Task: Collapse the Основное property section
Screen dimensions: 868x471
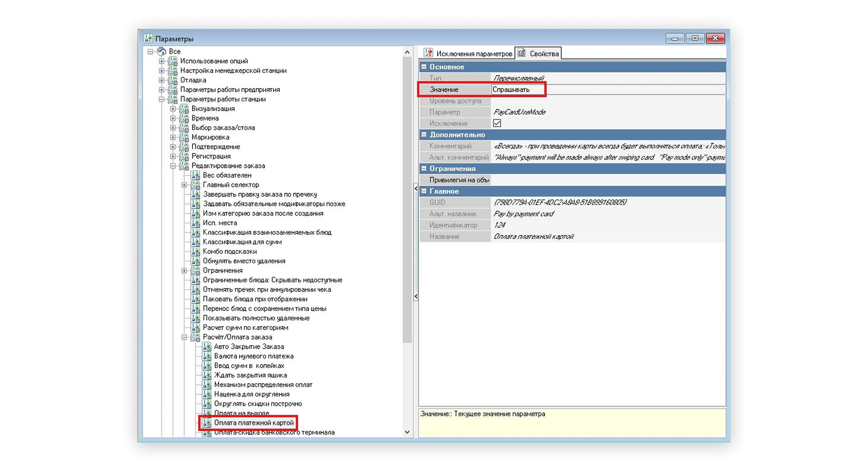Action: click(424, 67)
